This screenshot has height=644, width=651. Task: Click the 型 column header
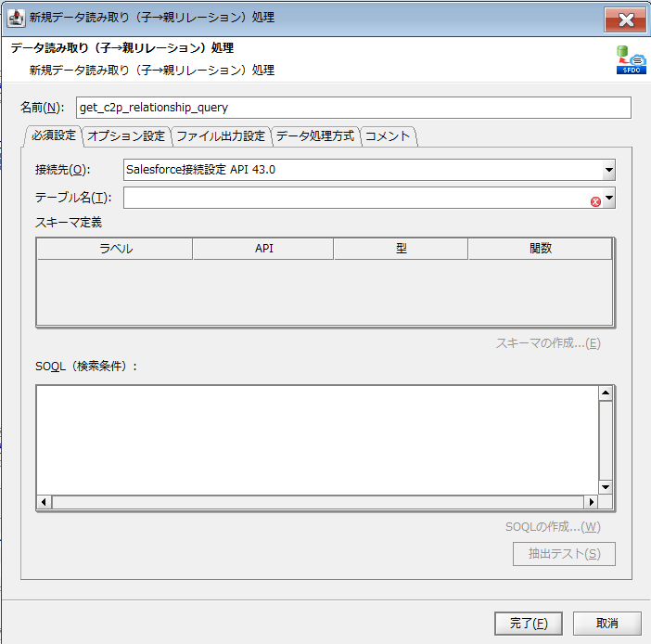pyautogui.click(x=401, y=249)
